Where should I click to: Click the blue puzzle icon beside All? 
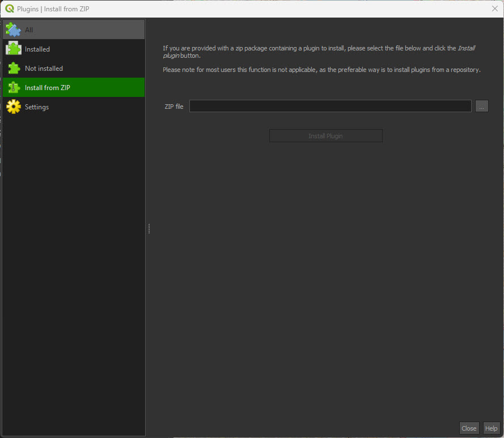coord(13,29)
